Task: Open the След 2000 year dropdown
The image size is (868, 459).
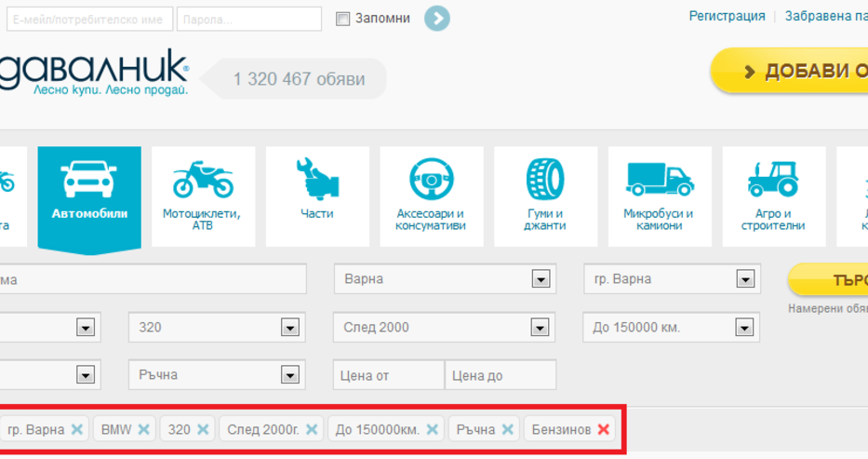Action: tap(540, 328)
